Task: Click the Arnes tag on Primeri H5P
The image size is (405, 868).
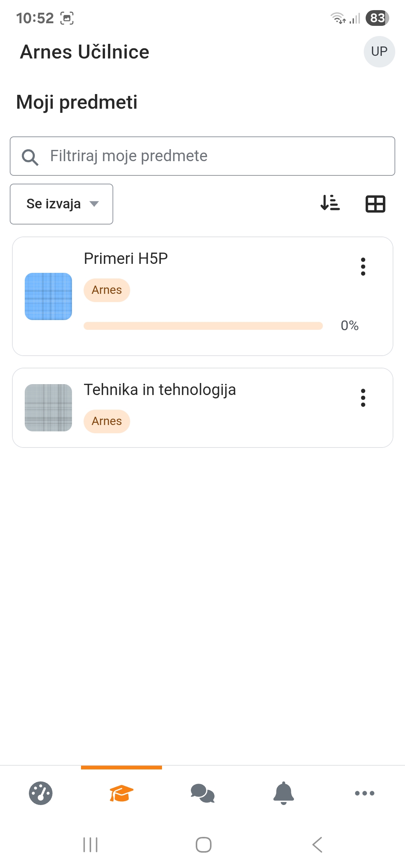Action: [x=107, y=290]
